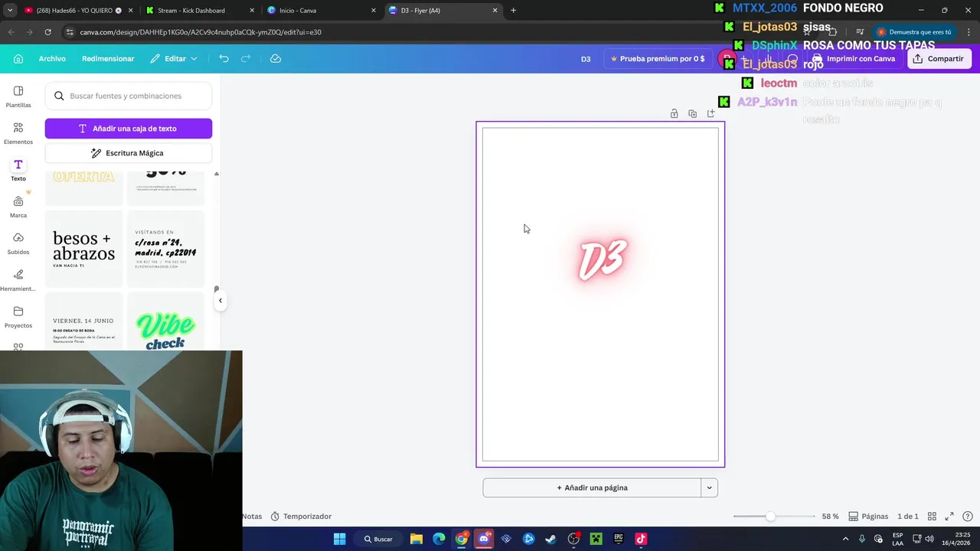Select the OFERTA font combination
980x551 pixels.
84,187
